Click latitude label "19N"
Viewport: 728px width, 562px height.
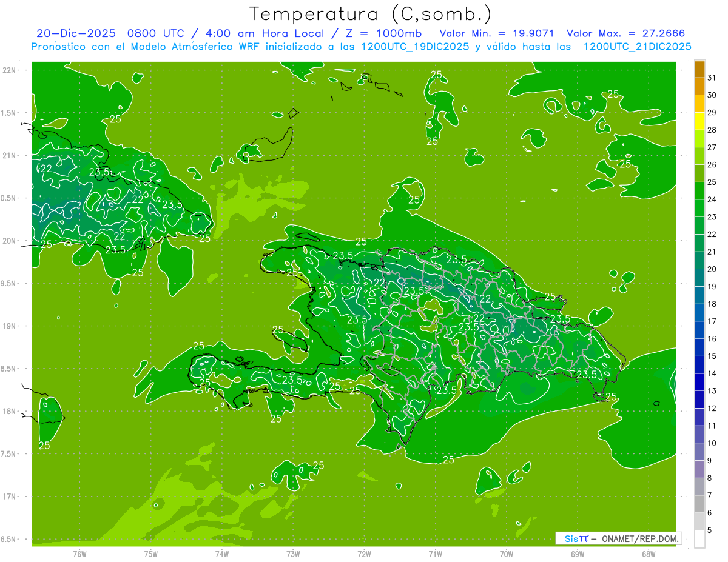[10, 326]
